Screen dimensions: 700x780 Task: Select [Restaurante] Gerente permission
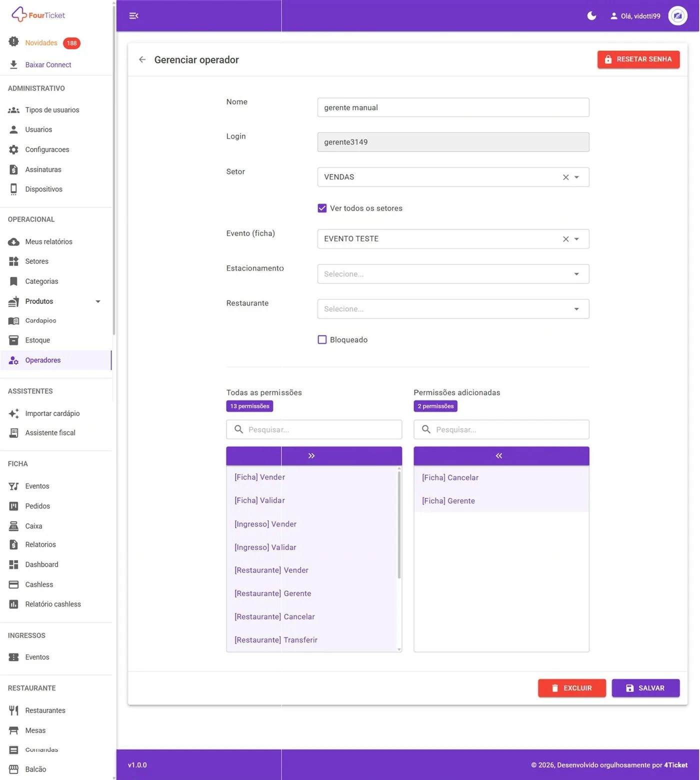311,593
